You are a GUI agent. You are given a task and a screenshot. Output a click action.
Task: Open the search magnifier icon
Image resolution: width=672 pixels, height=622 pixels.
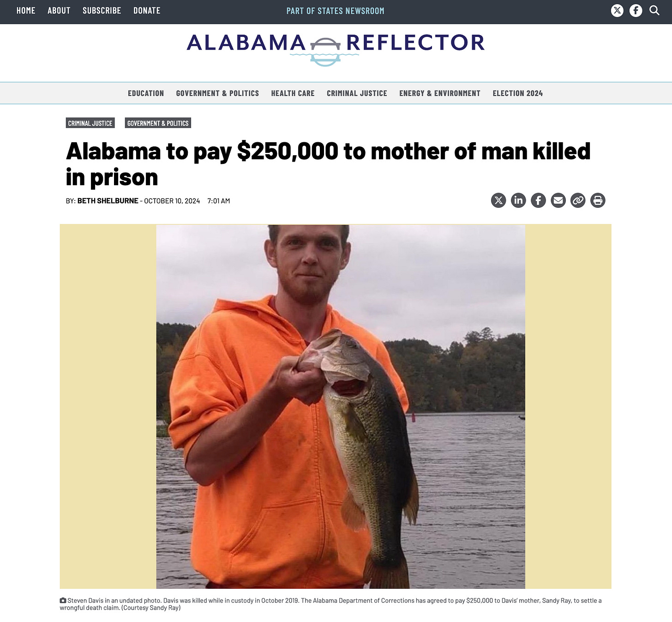point(654,10)
